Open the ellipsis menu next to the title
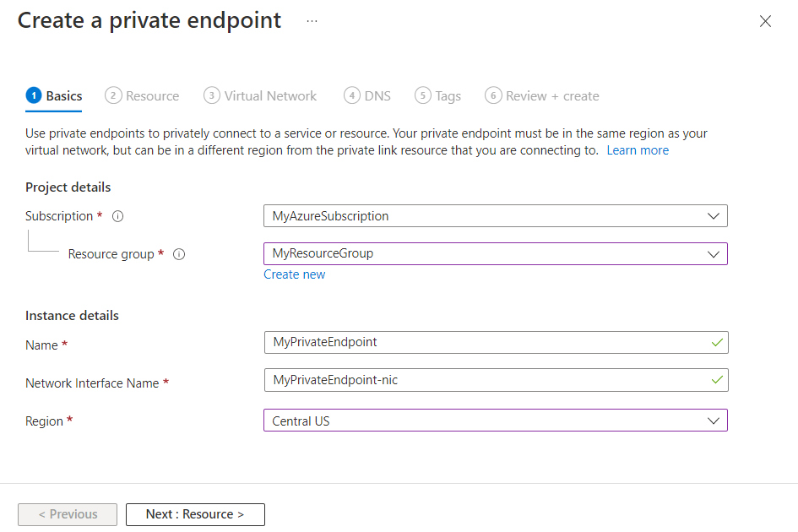This screenshot has width=798, height=532. [312, 20]
